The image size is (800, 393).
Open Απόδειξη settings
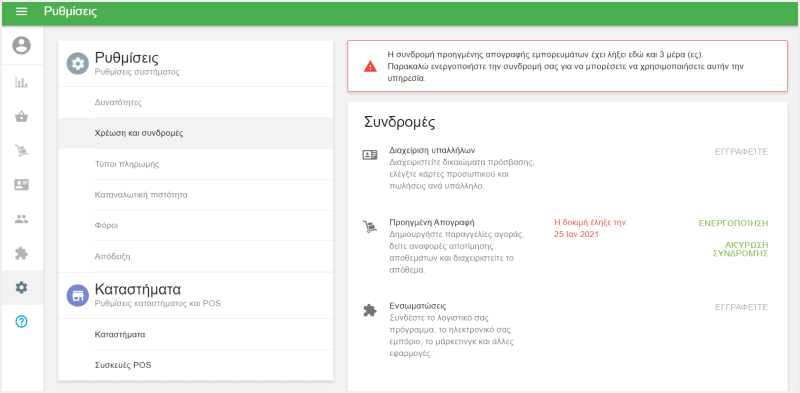195,257
